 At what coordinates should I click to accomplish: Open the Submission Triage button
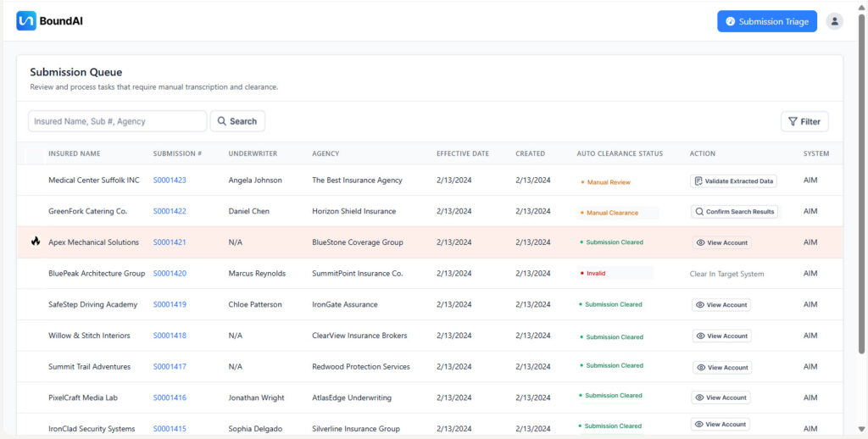coord(766,21)
